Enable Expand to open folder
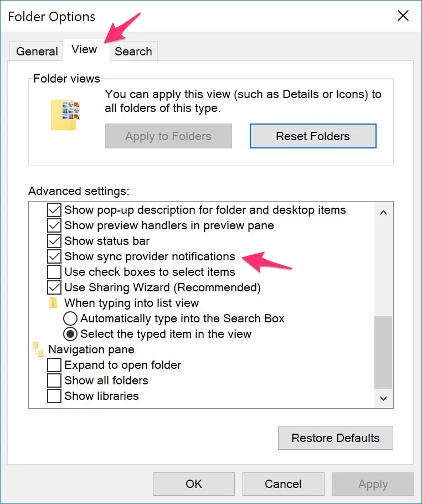The image size is (422, 504). pos(54,365)
